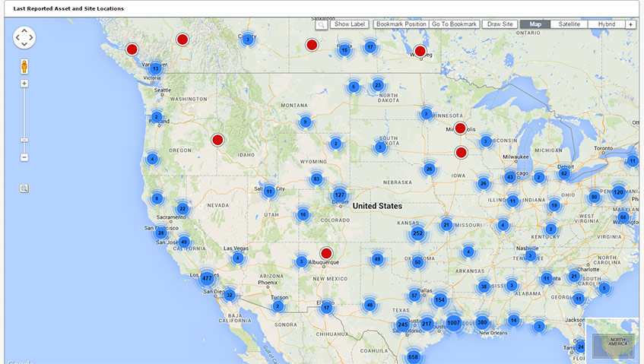644x364 pixels.
Task: Click the red site marker at Minneapolis
Action: point(461,128)
